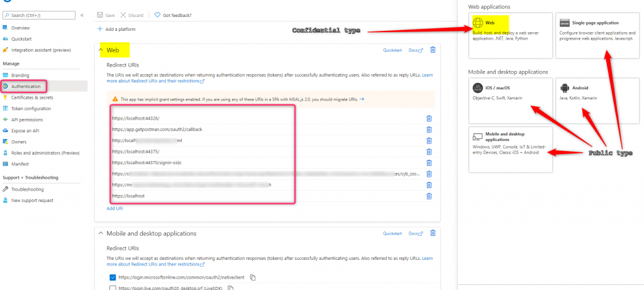This screenshot has height=290, width=644.
Task: Open Token configuration page
Action: click(x=31, y=108)
